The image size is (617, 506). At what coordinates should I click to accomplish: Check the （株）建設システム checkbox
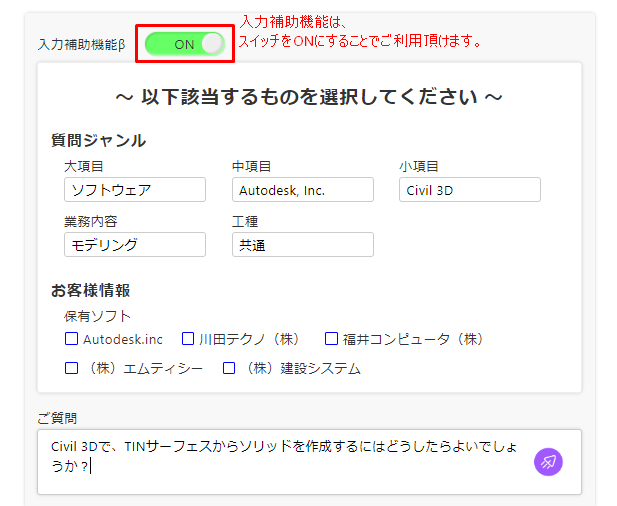pyautogui.click(x=229, y=368)
